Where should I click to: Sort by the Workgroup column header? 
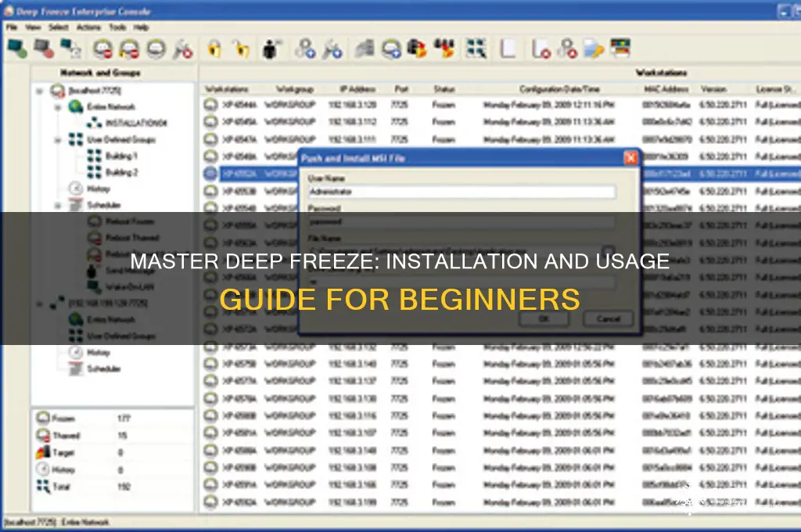[295, 89]
